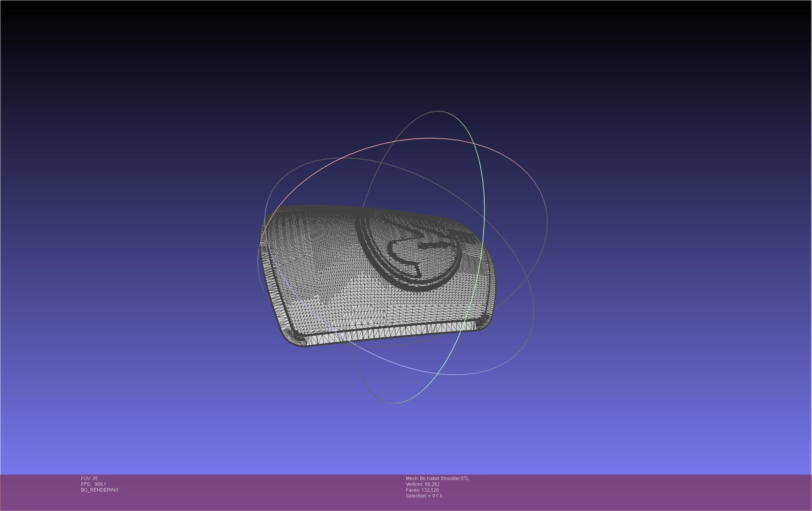Click the FOV: 35 readout
Image resolution: width=812 pixels, height=511 pixels.
pyautogui.click(x=89, y=478)
